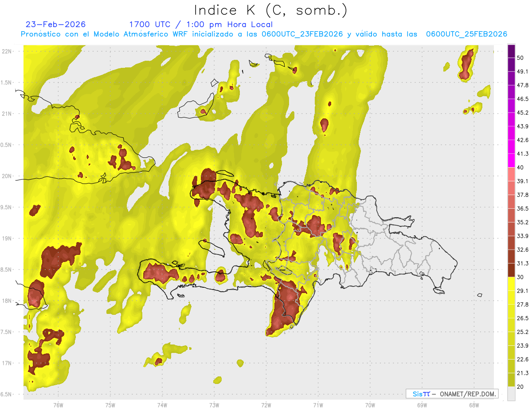Click the "17N" latitude label
Screen dimensions: 532x411
click(x=7, y=363)
